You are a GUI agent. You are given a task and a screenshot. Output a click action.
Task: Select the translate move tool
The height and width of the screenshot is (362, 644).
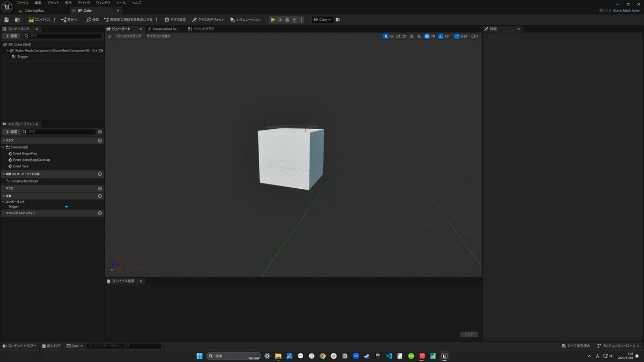392,36
